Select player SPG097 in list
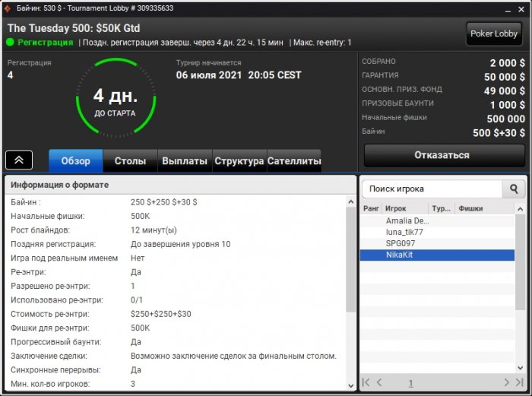The width and height of the screenshot is (532, 396). tap(437, 243)
